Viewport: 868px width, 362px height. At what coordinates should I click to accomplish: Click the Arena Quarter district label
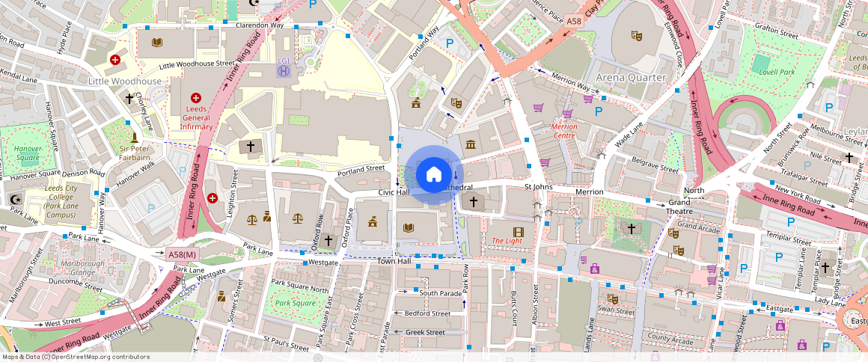(x=631, y=78)
